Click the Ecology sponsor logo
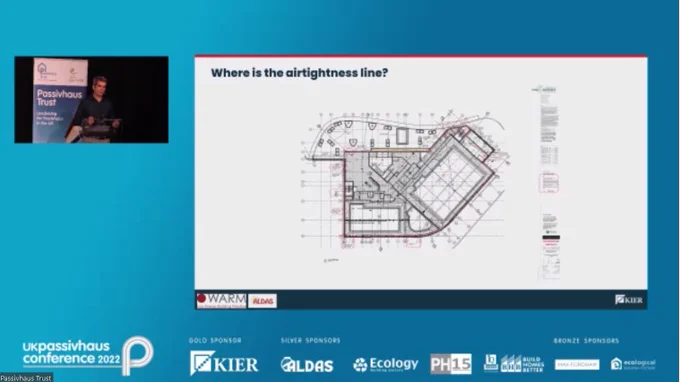 pyautogui.click(x=386, y=365)
